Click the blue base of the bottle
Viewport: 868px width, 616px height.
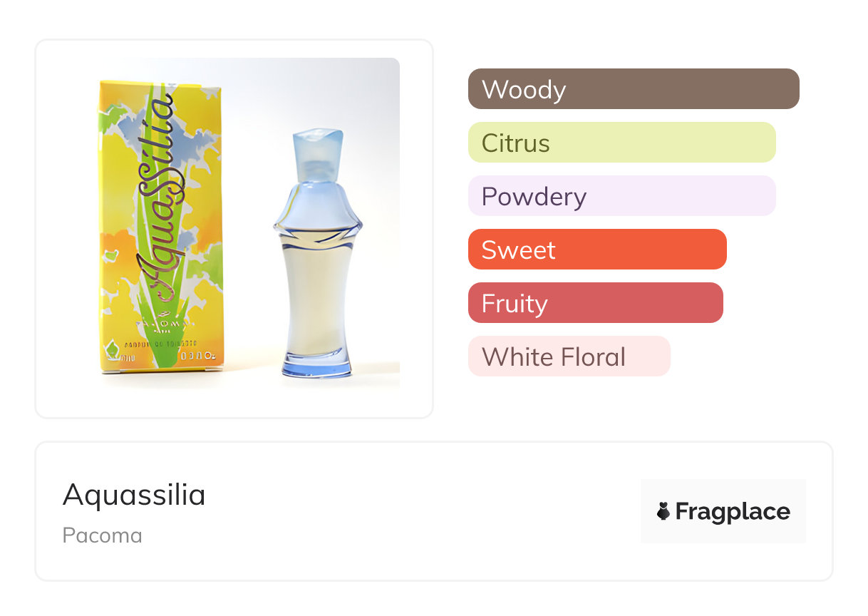pyautogui.click(x=317, y=368)
